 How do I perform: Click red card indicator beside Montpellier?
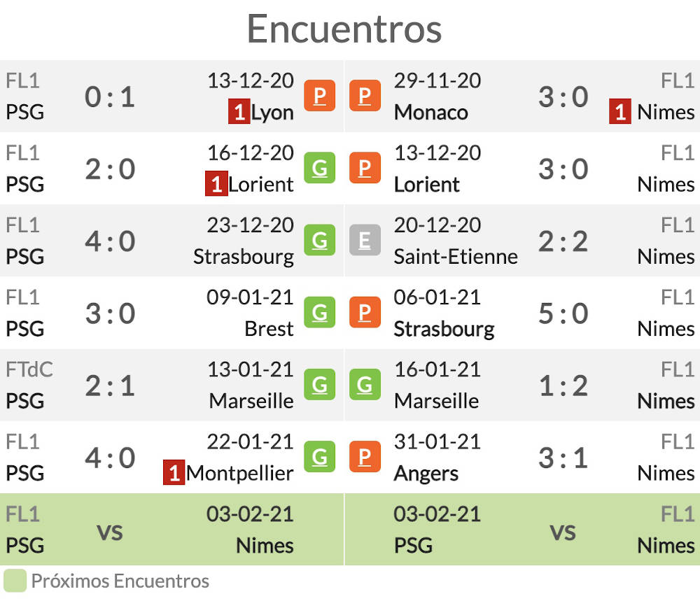tap(174, 472)
